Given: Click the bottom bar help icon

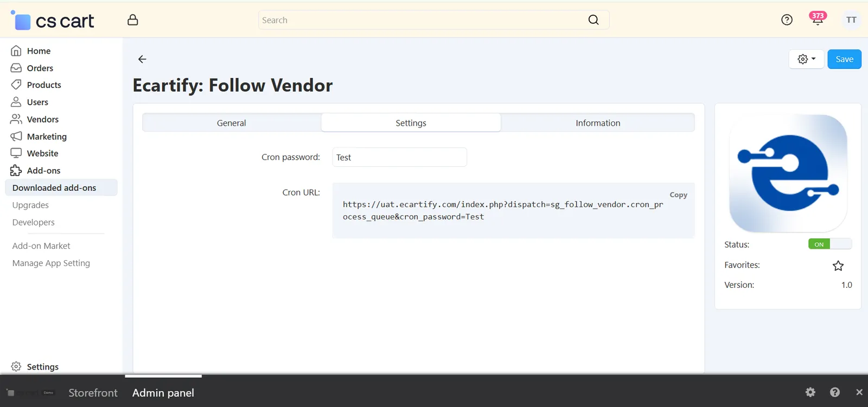Looking at the screenshot, I should tap(835, 392).
